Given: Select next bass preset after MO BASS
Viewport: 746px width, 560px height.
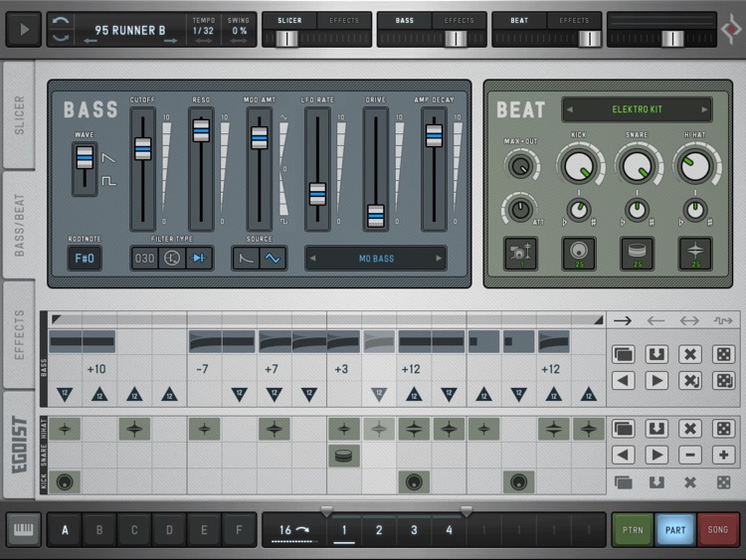Looking at the screenshot, I should tap(439, 259).
